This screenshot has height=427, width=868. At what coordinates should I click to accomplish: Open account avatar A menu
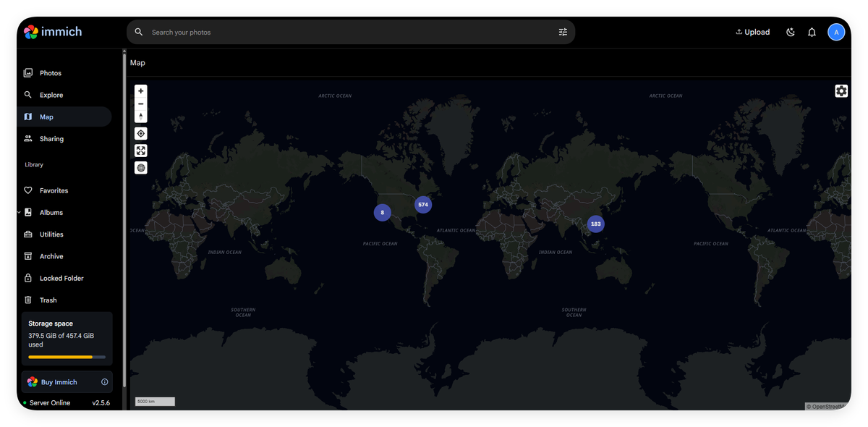coord(836,32)
